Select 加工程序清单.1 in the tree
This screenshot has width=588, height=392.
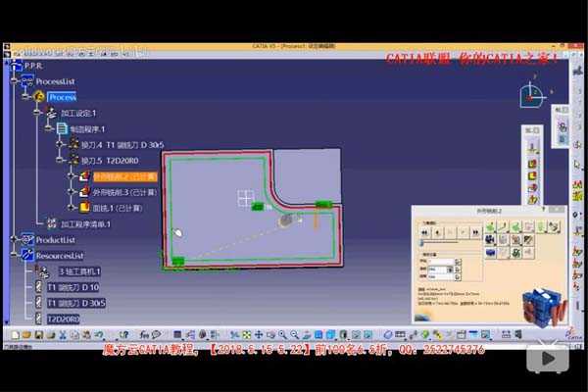coord(85,224)
